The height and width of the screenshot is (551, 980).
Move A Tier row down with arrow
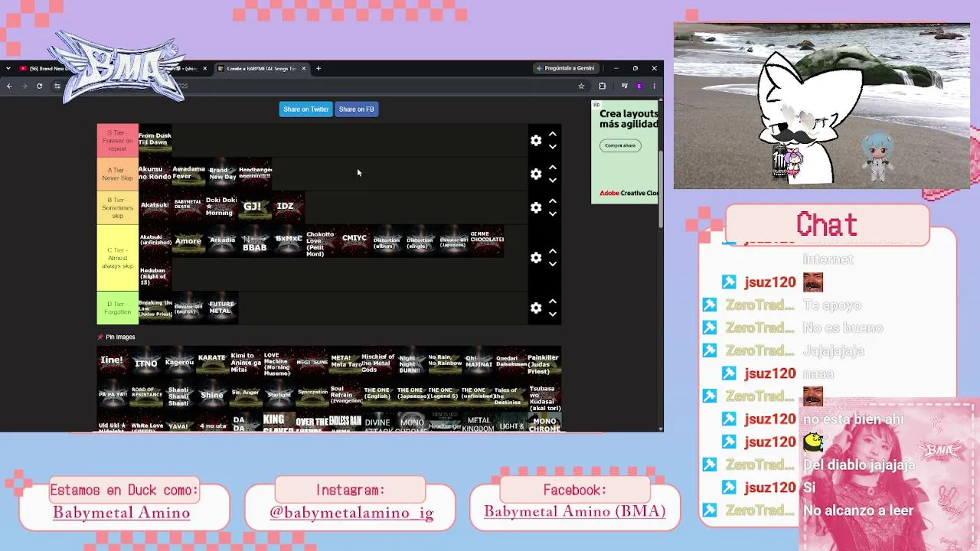point(553,180)
